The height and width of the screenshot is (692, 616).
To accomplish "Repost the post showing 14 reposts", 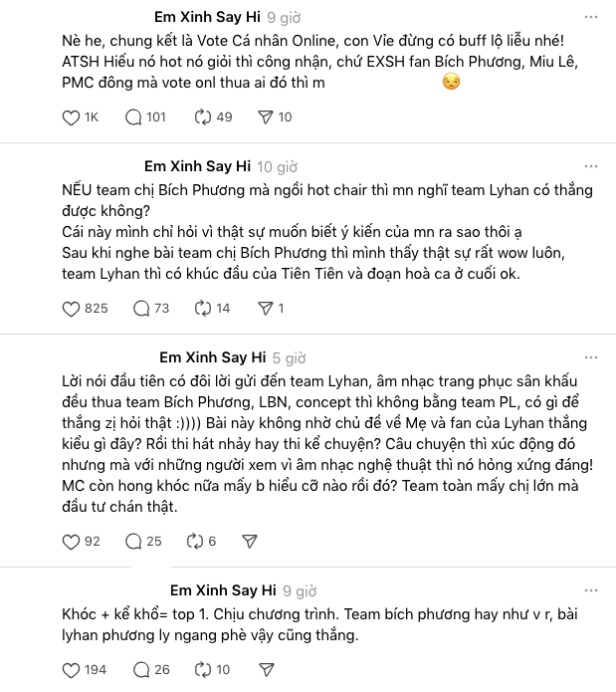I will (x=196, y=309).
